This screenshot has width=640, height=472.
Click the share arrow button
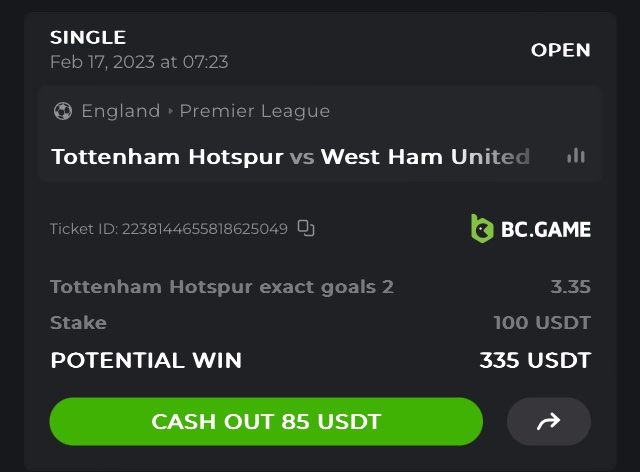click(x=548, y=422)
